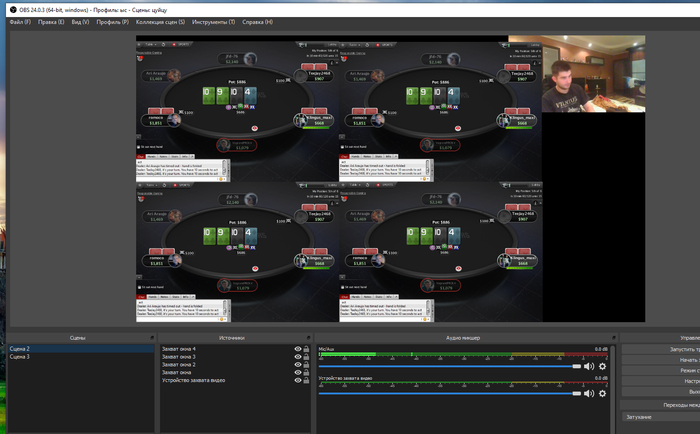Open the Справка menu
The height and width of the screenshot is (434, 700).
click(258, 22)
